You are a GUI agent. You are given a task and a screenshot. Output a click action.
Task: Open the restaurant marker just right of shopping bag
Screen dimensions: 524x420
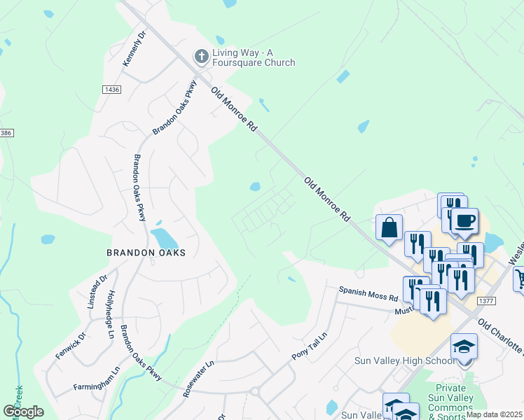[x=418, y=245]
